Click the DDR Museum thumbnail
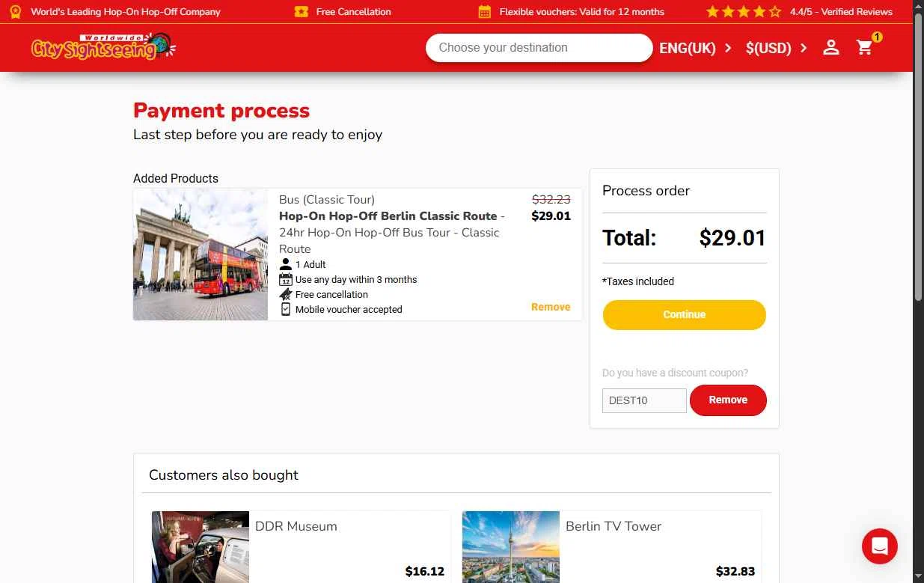Viewport: 924px width, 583px height. point(201,547)
